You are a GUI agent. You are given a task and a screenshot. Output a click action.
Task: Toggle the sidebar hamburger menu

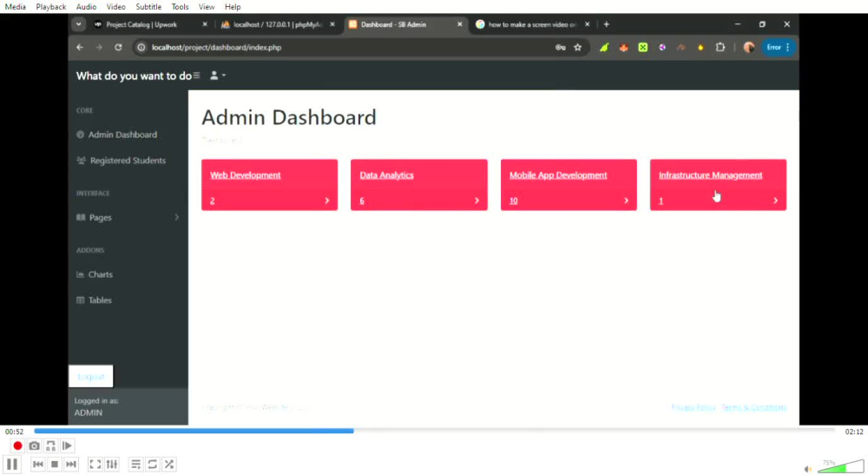click(196, 76)
